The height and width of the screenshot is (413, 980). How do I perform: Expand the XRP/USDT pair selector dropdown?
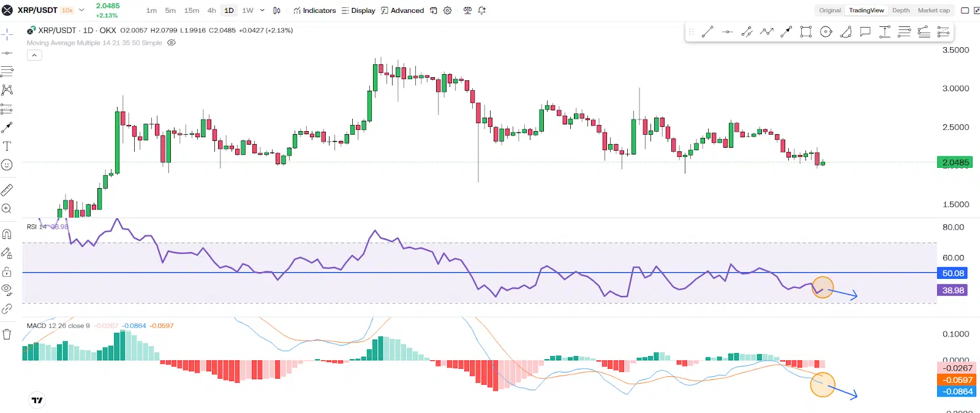[81, 10]
